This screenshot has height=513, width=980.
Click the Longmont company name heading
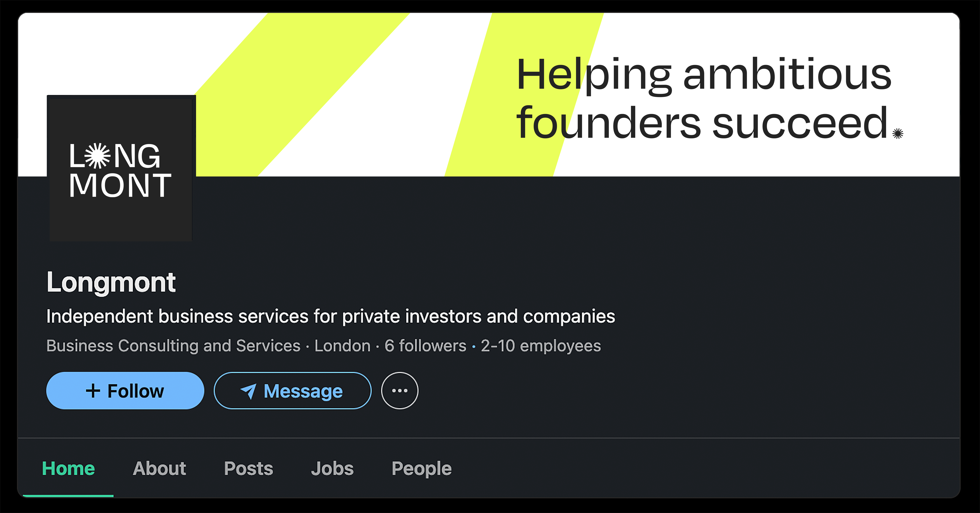(x=111, y=282)
